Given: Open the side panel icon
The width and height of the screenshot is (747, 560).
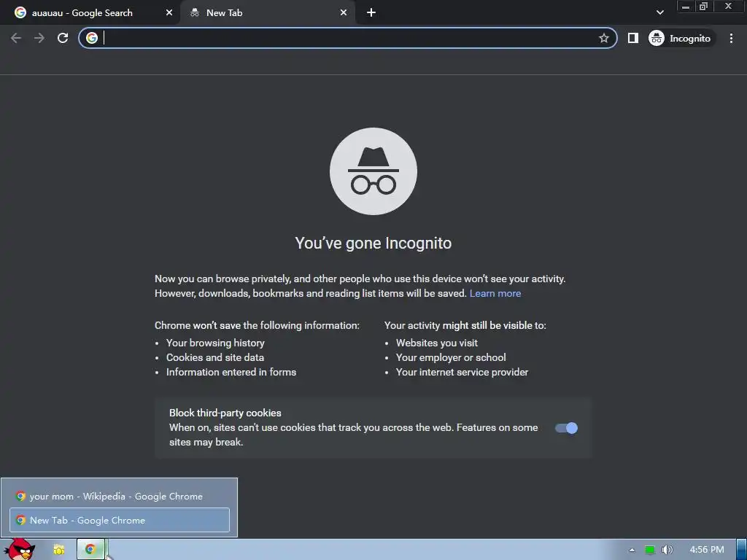Looking at the screenshot, I should (x=632, y=38).
